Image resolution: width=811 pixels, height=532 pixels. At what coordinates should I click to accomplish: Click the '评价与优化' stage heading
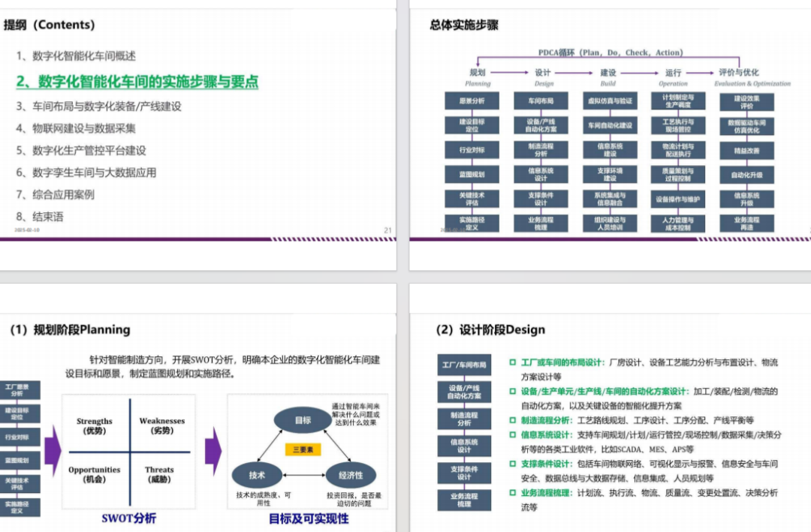point(739,72)
